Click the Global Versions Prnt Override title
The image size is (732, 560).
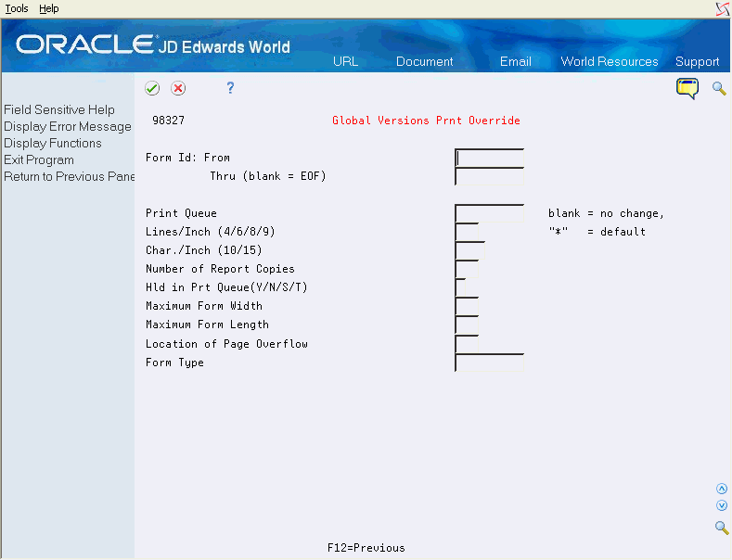click(x=426, y=121)
